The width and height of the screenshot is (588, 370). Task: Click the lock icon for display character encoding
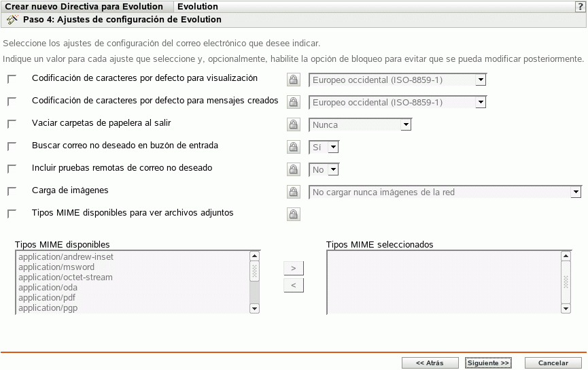click(x=294, y=80)
